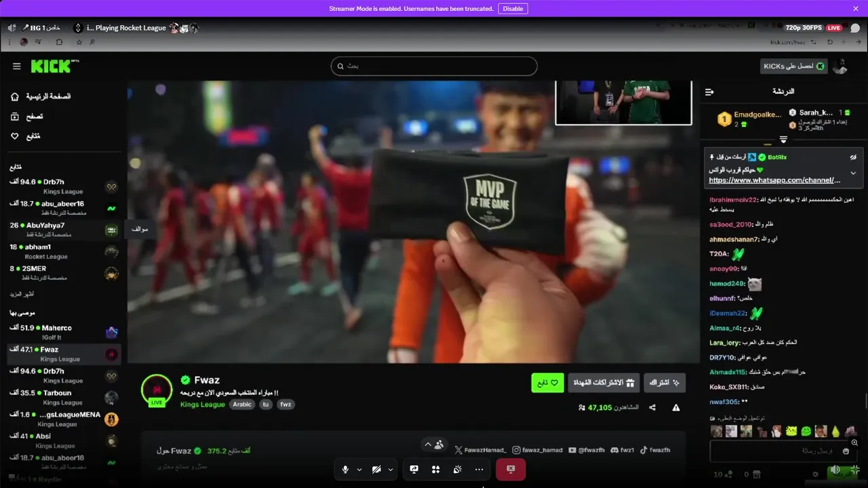
Task: Select the fwz tag
Action: [285, 404]
